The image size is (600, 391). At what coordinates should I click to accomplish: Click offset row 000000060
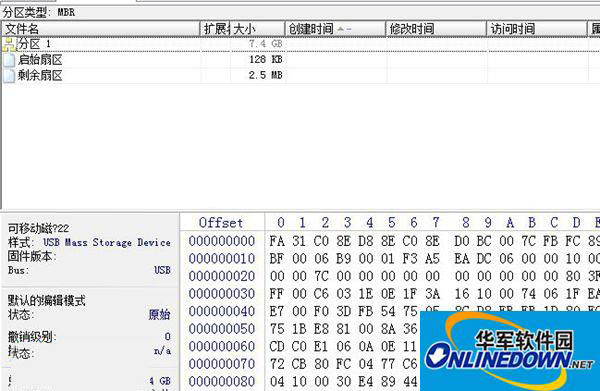pos(222,347)
